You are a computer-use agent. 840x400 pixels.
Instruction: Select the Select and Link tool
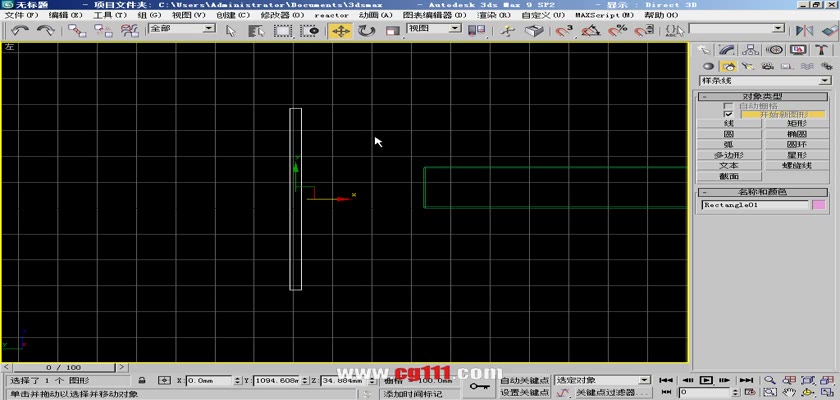[x=77, y=31]
